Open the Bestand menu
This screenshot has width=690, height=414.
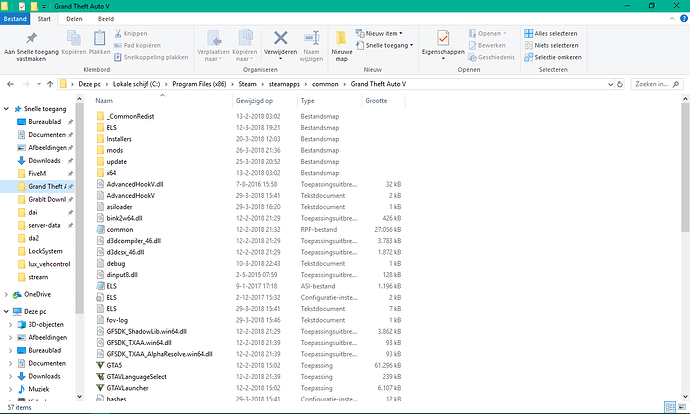(x=15, y=19)
